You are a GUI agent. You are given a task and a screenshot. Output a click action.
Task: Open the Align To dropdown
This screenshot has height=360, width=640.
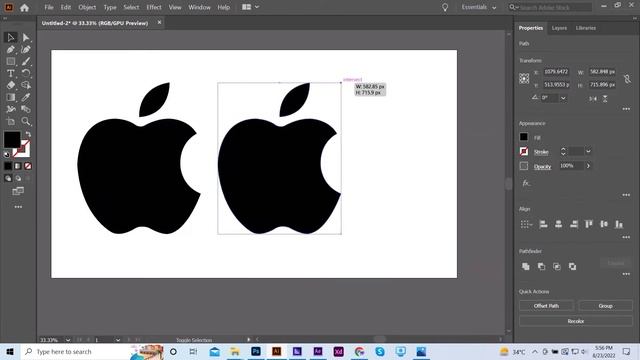click(526, 224)
